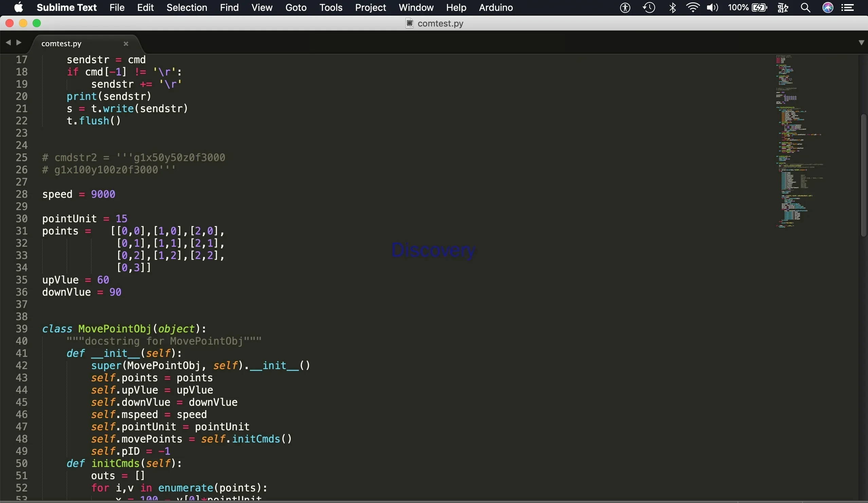Select the comtest.py tab

point(61,44)
